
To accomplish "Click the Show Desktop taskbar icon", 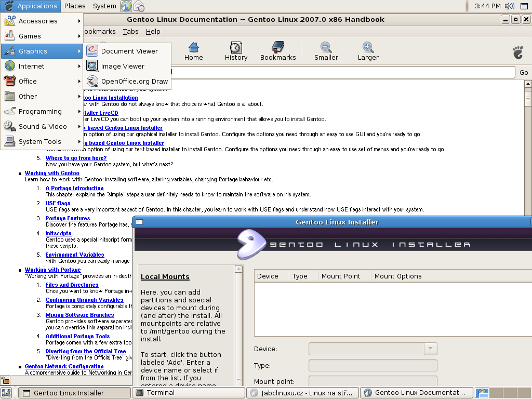I will click(6, 393).
